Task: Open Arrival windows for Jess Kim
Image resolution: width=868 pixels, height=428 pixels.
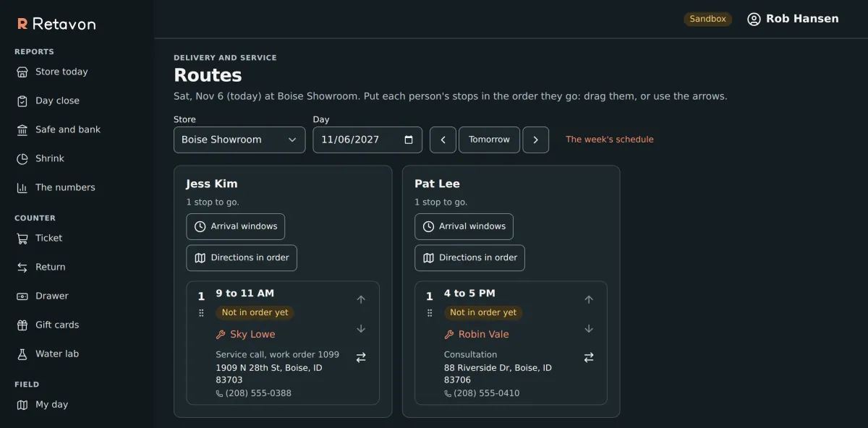Action: [x=236, y=226]
